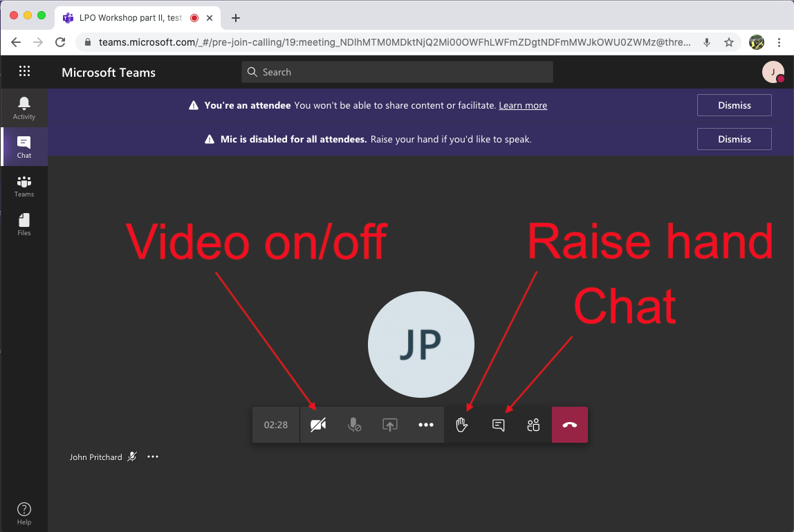Raise your hand in the meeting
This screenshot has width=794, height=532.
click(462, 425)
